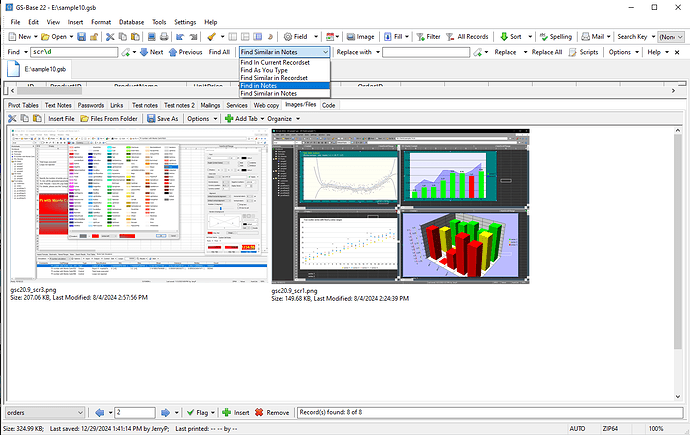Screen dimensions: 690x435
Task: Expand the Replace with dropdown arrow
Action: pos(378,52)
